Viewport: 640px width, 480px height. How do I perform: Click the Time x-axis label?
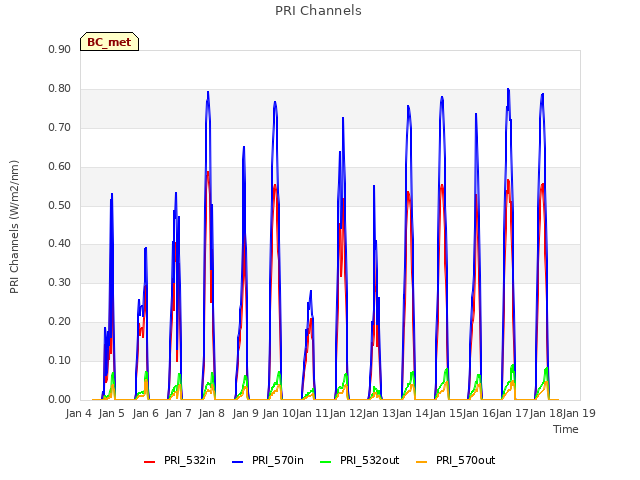click(566, 429)
